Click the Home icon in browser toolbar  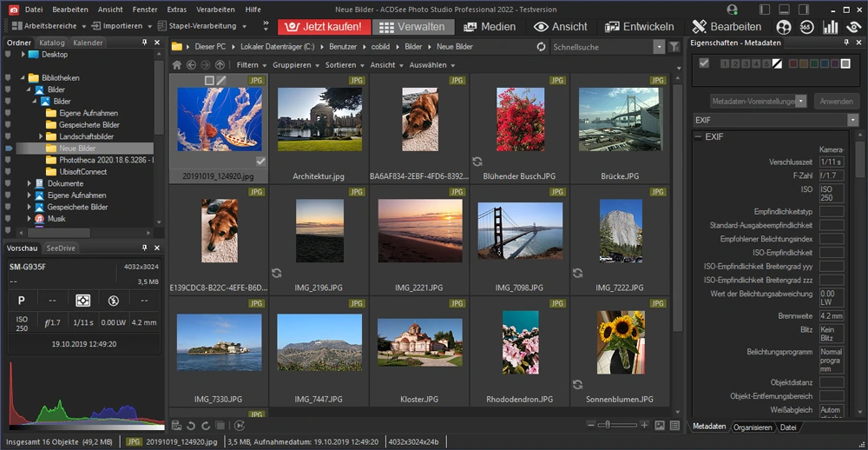point(177,65)
